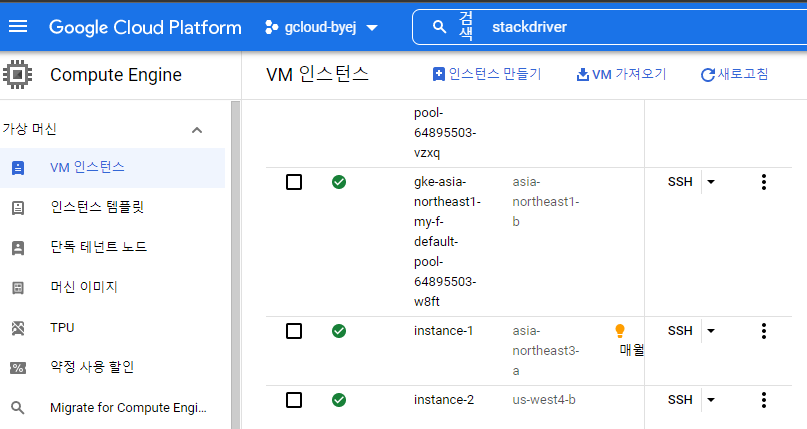Viewport: 807px width, 429px height.
Task: Open 단독 테넌트 노드 page
Action: [x=98, y=247]
